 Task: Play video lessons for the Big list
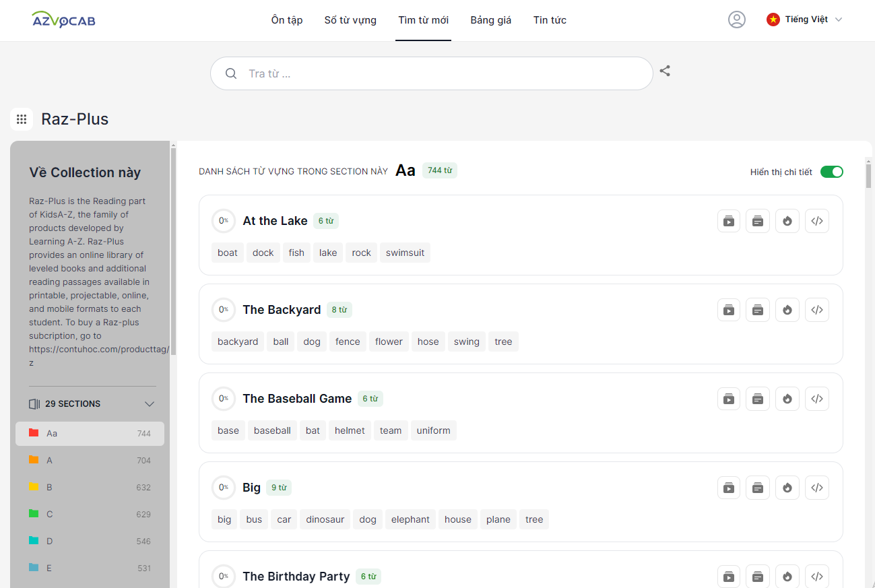point(729,488)
